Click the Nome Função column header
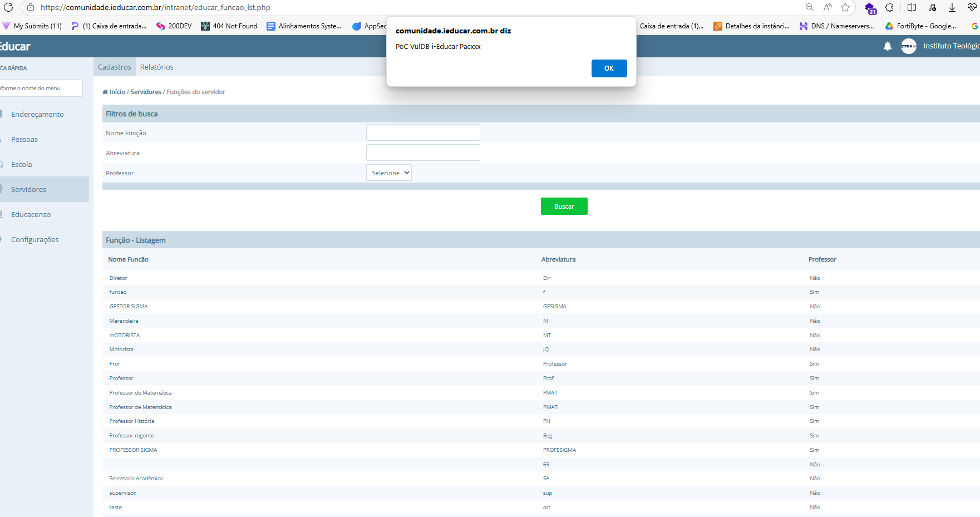This screenshot has width=980, height=517. pyautogui.click(x=128, y=259)
